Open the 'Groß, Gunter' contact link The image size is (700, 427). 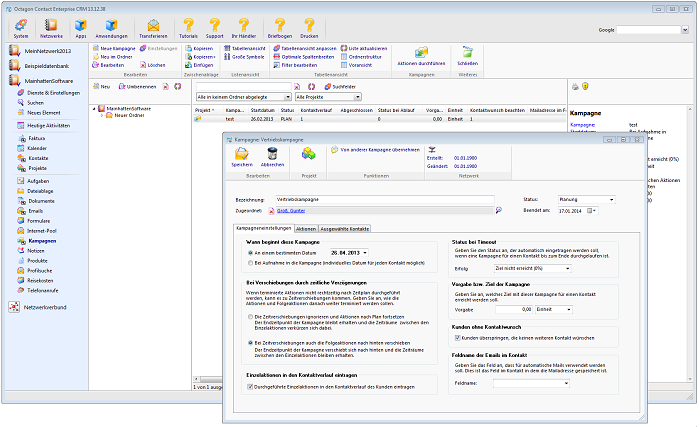coord(291,211)
